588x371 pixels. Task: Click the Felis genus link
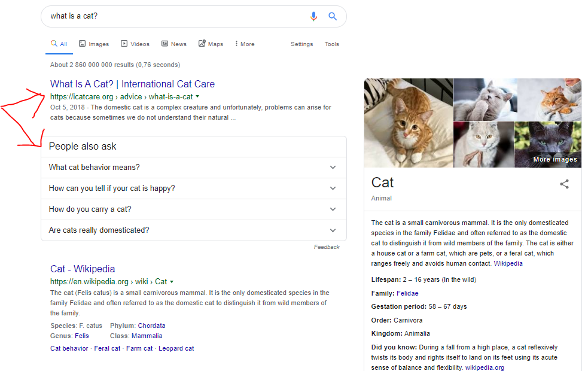click(x=82, y=336)
